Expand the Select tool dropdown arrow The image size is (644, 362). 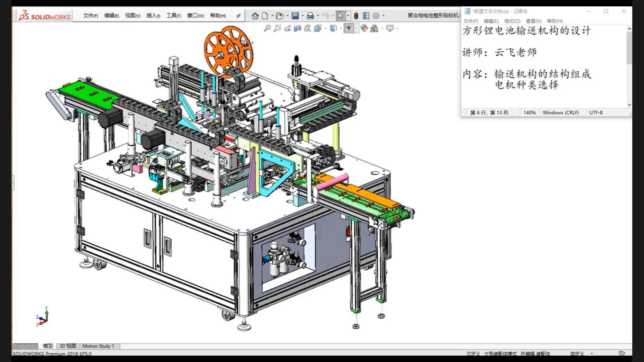tap(348, 16)
